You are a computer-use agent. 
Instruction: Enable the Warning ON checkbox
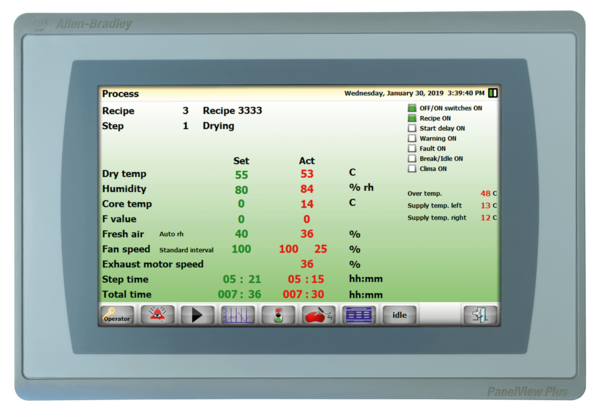(x=411, y=138)
